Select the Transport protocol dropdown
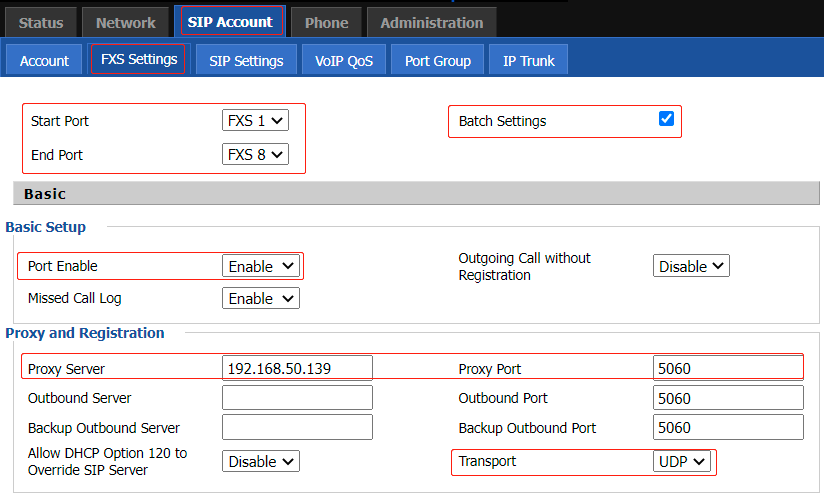 pyautogui.click(x=682, y=461)
